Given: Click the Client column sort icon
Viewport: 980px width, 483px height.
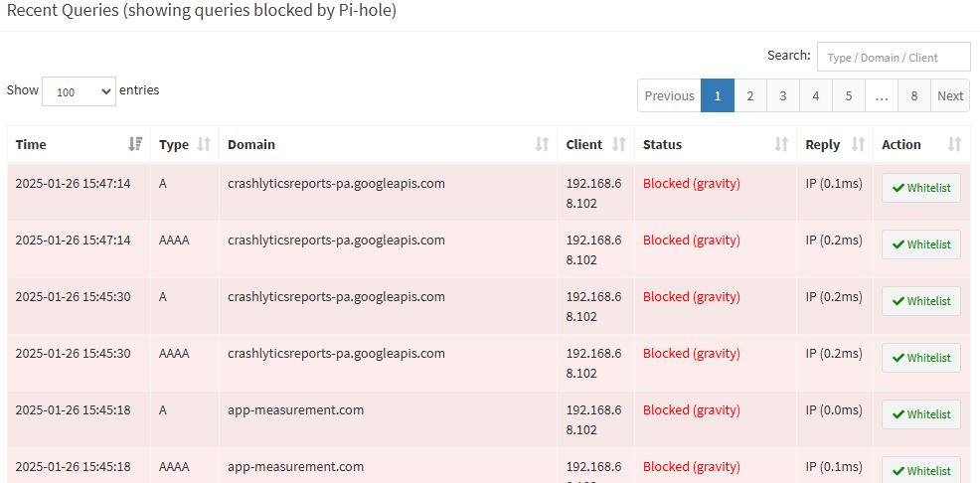Looking at the screenshot, I should (x=618, y=144).
